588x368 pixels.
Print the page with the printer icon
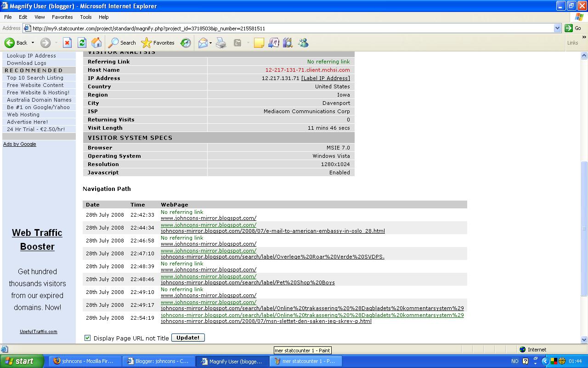(221, 43)
